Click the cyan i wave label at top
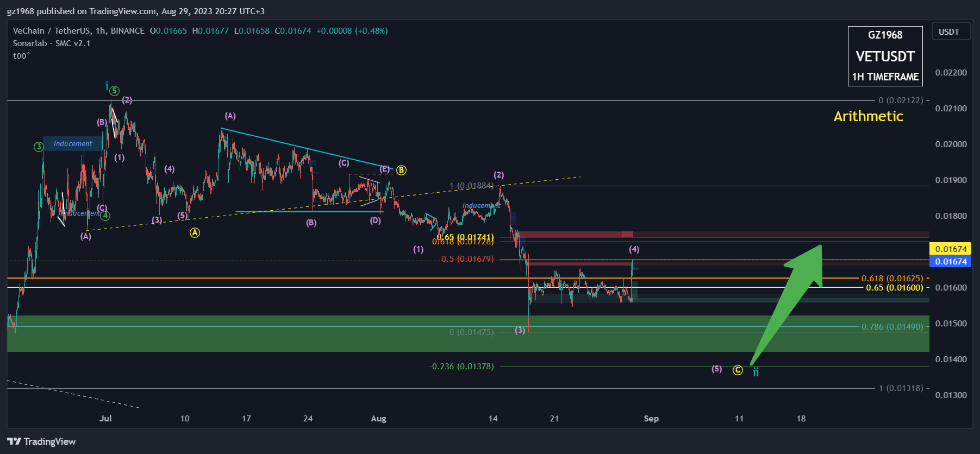The image size is (980, 454). pyautogui.click(x=107, y=86)
